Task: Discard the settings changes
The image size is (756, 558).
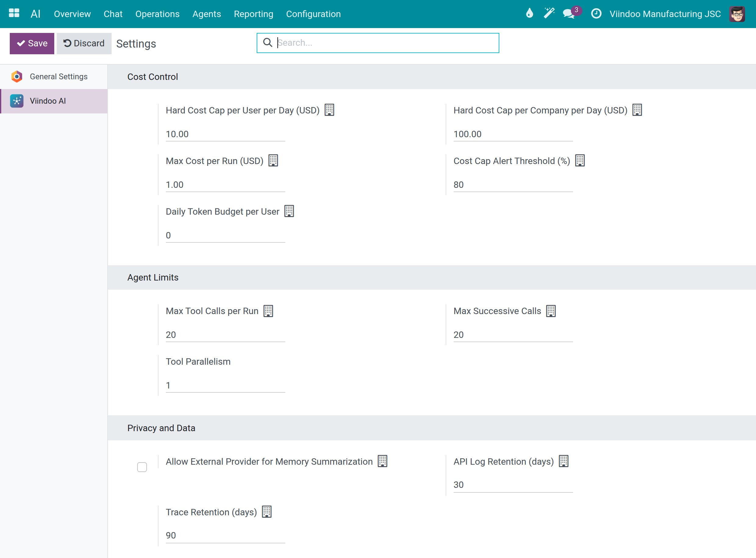Action: point(84,43)
